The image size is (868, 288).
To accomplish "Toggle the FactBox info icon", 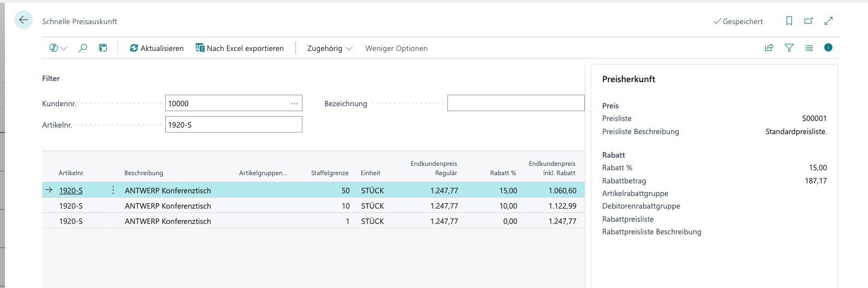I will click(828, 48).
